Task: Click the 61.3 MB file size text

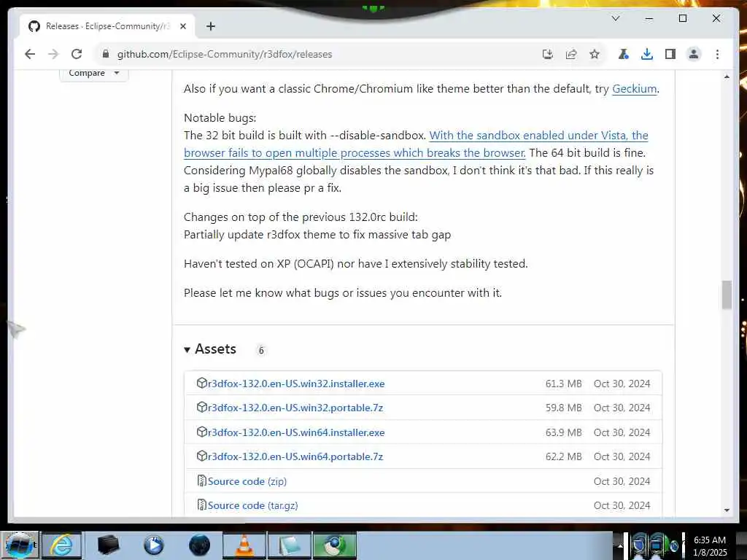Action: [564, 384]
